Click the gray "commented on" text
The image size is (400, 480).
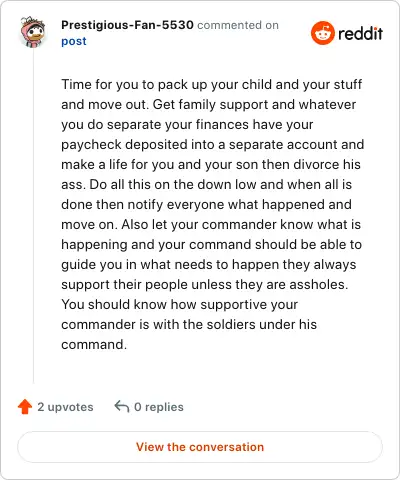pyautogui.click(x=238, y=25)
